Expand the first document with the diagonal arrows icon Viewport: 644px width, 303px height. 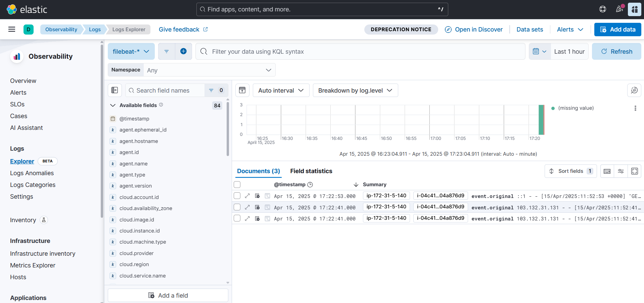[x=247, y=196]
